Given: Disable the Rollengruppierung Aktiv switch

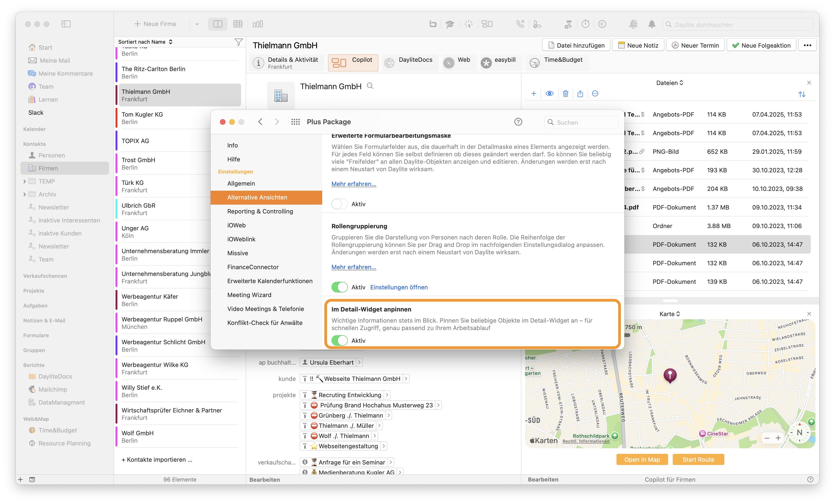Looking at the screenshot, I should coord(339,287).
